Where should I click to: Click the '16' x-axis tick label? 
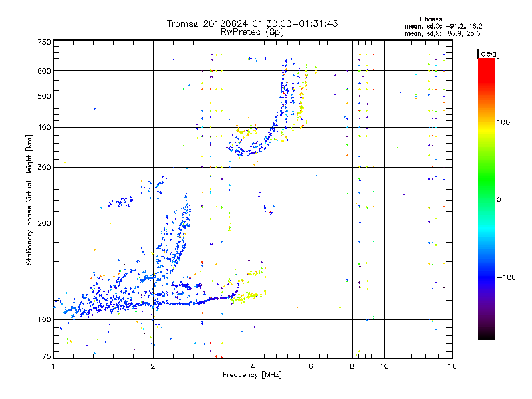[452, 366]
